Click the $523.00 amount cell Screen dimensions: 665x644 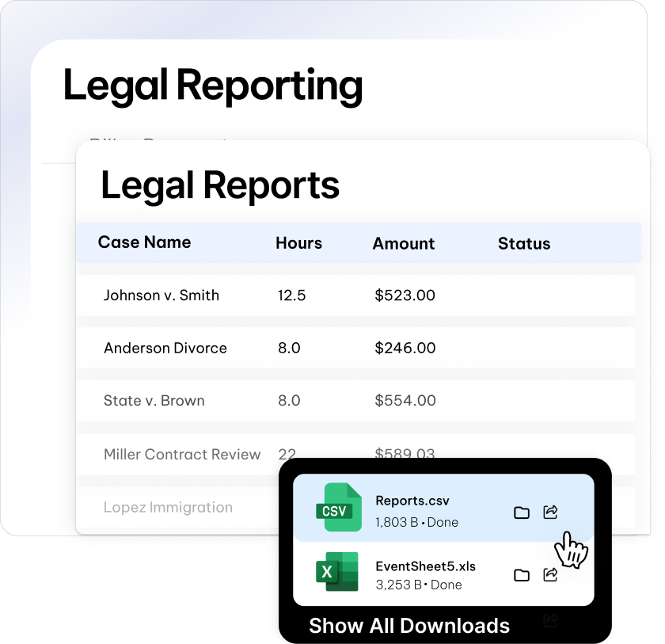405,295
